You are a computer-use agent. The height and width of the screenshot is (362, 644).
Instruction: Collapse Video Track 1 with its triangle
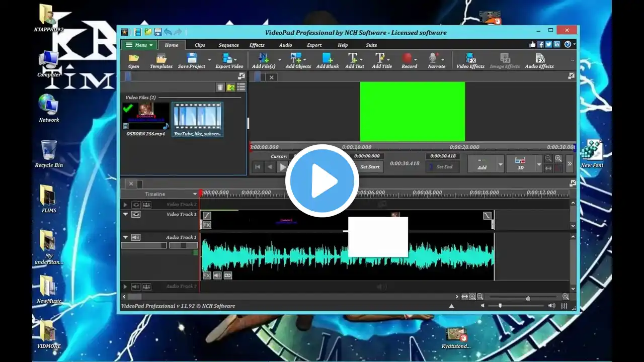tap(125, 214)
